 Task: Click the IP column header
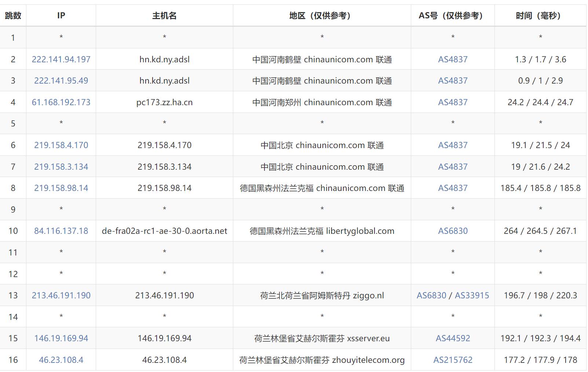[x=61, y=15]
